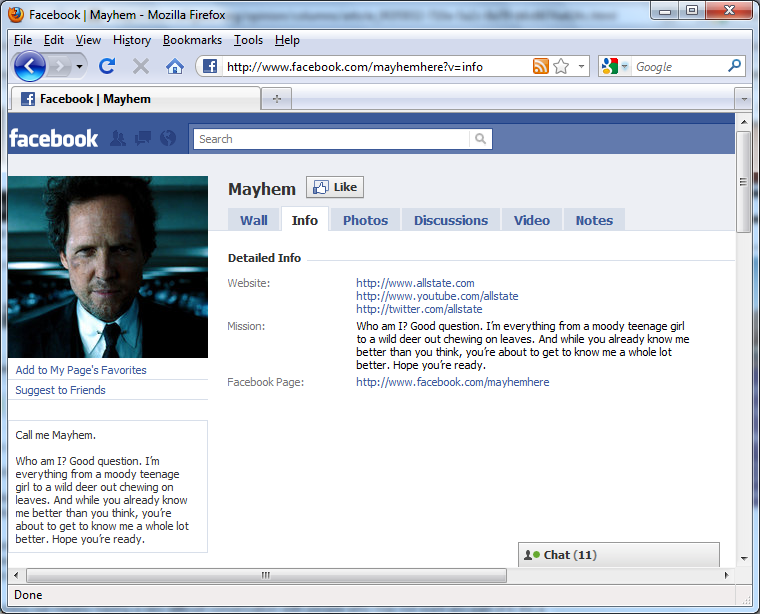Viewport: 760px width, 614px height.
Task: Open the address bar history dropdown
Action: coord(581,66)
